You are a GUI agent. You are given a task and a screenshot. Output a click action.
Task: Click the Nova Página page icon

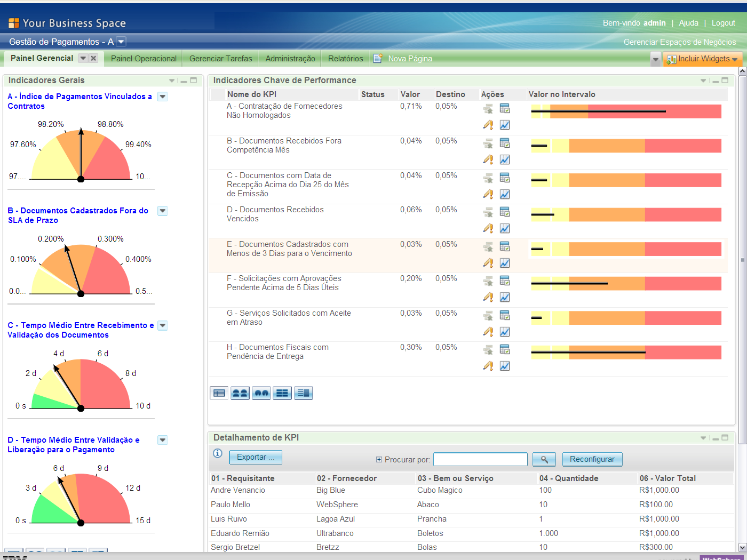[x=378, y=58]
